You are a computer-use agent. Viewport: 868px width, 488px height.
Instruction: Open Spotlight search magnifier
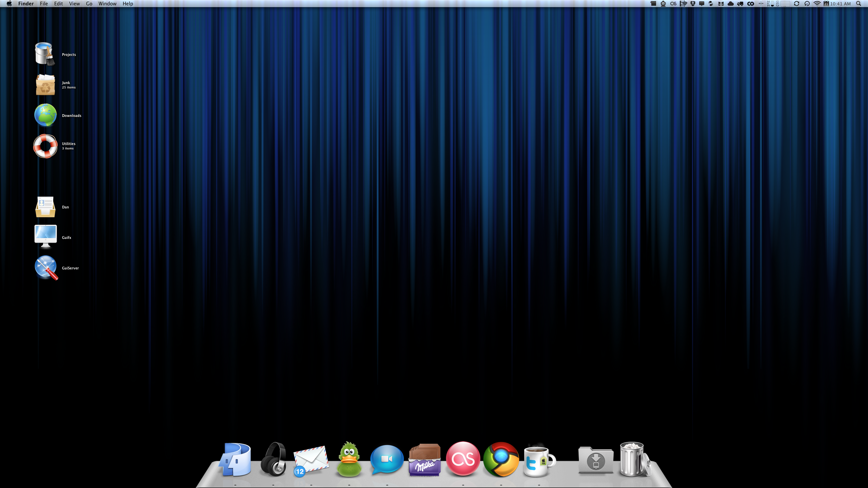859,4
